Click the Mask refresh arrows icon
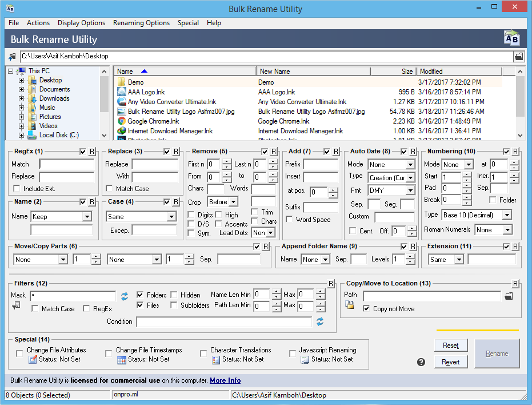Image resolution: width=532 pixels, height=405 pixels. pos(125,296)
